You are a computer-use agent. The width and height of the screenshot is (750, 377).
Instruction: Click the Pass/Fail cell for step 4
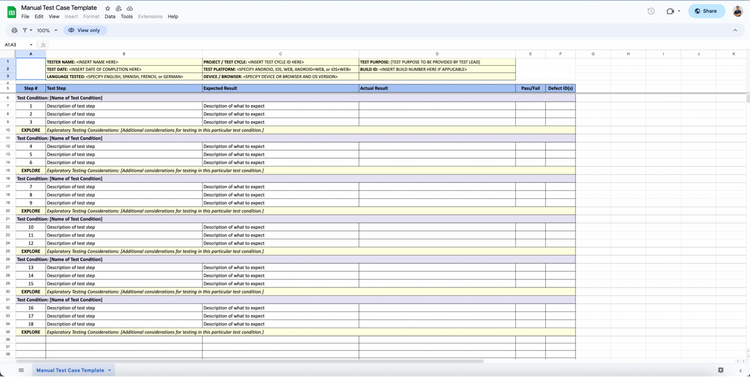tap(530, 146)
